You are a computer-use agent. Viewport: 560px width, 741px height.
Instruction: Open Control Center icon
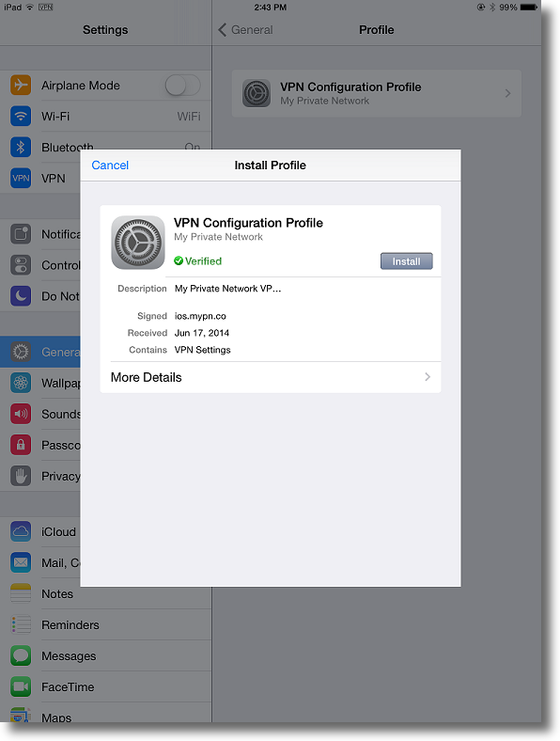(21, 265)
